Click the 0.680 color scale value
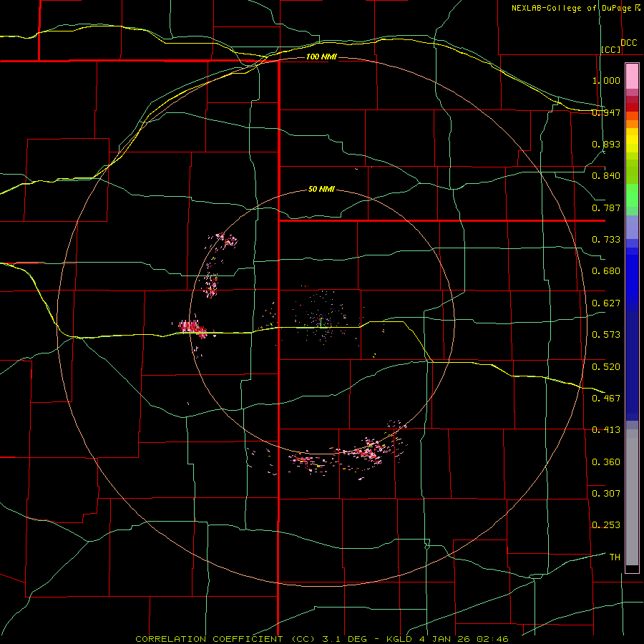 click(x=606, y=271)
